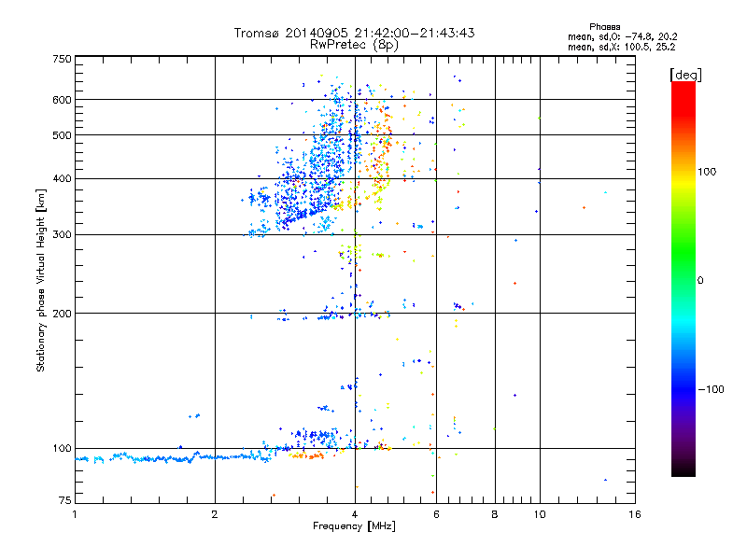Click the y-axis tick label '500'
747x560 pixels.
(x=62, y=135)
